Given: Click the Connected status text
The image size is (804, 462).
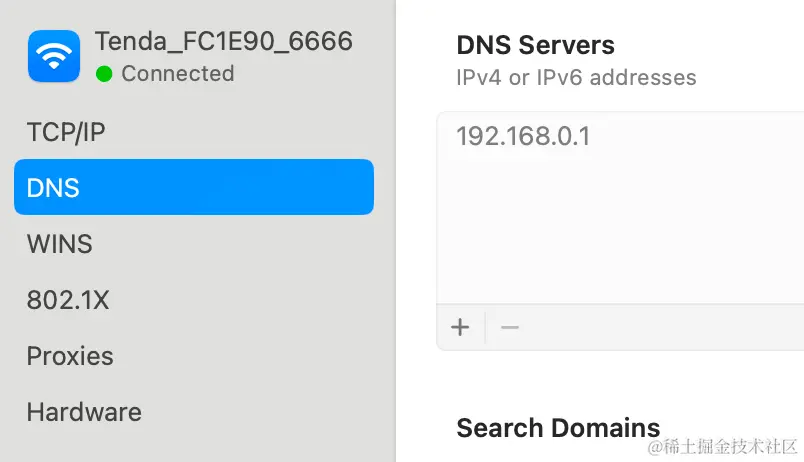Looking at the screenshot, I should pos(178,74).
